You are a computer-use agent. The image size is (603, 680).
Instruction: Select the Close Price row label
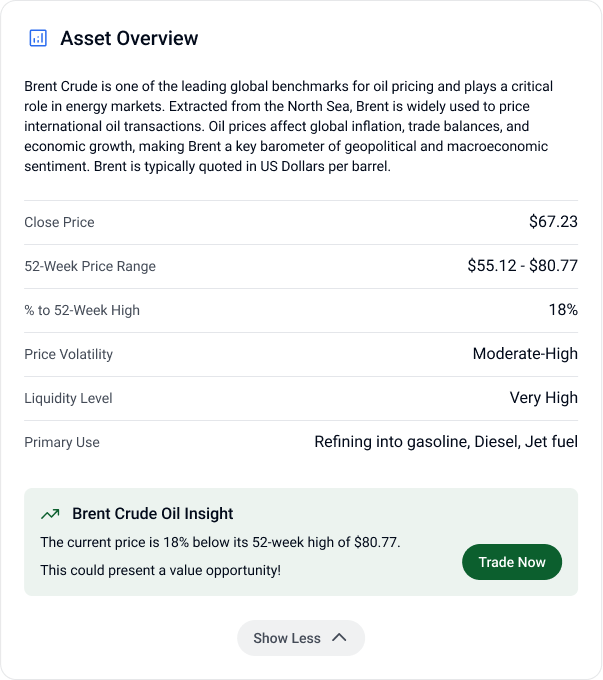click(x=59, y=222)
